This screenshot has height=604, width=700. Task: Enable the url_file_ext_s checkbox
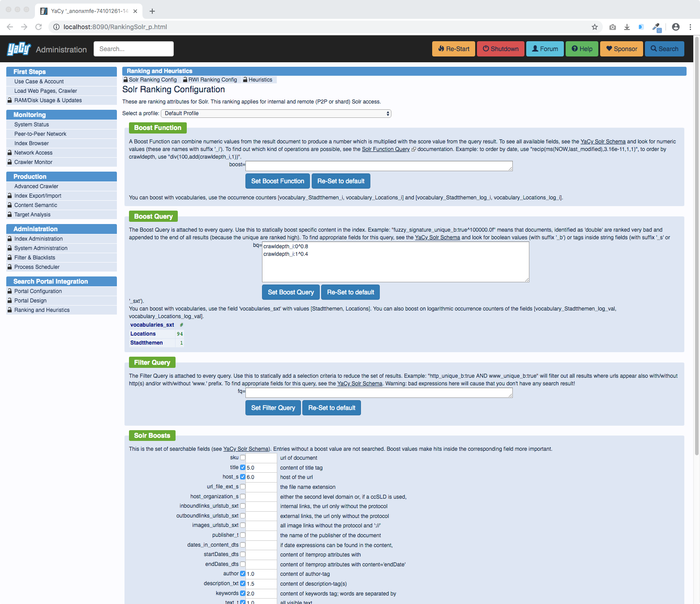(x=243, y=487)
